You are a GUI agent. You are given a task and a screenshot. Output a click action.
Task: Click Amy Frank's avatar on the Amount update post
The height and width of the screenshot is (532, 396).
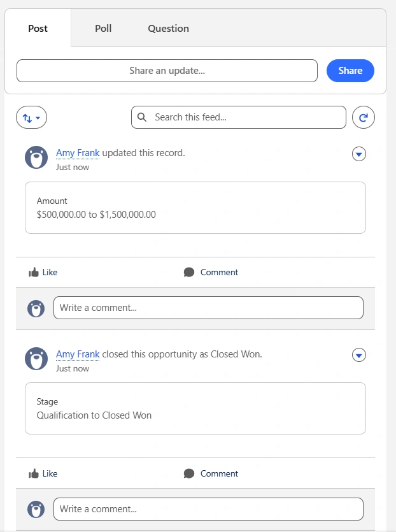tap(36, 157)
